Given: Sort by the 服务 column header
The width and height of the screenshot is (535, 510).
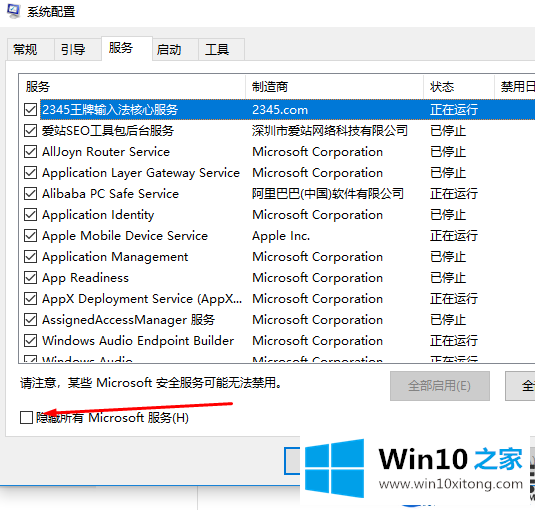Looking at the screenshot, I should pos(132,87).
